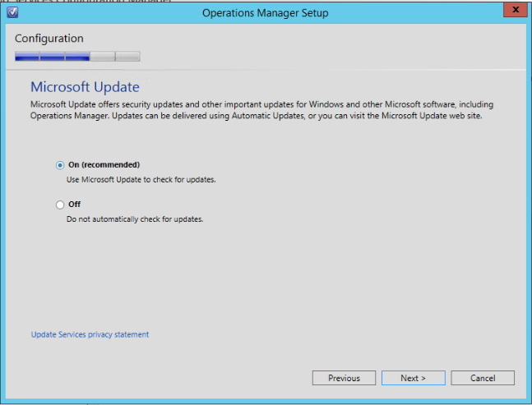Click the last empty progress bar segment
The width and height of the screenshot is (532, 405).
(127, 57)
